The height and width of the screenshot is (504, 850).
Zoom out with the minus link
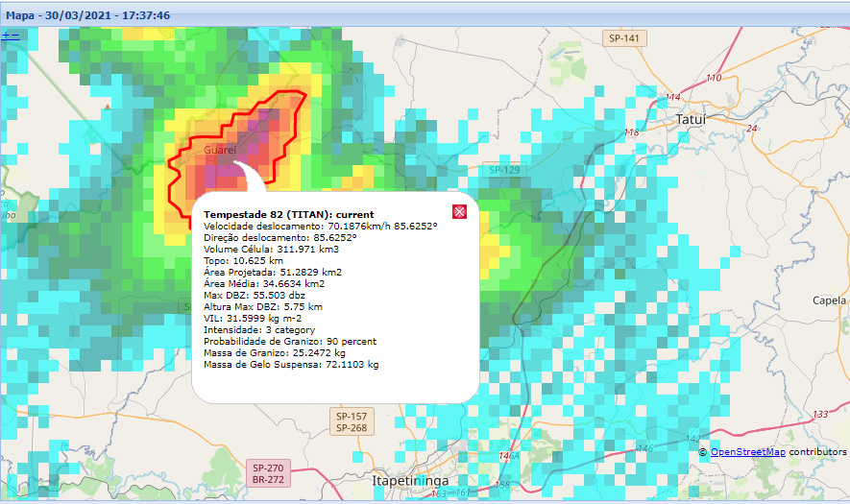pos(14,35)
